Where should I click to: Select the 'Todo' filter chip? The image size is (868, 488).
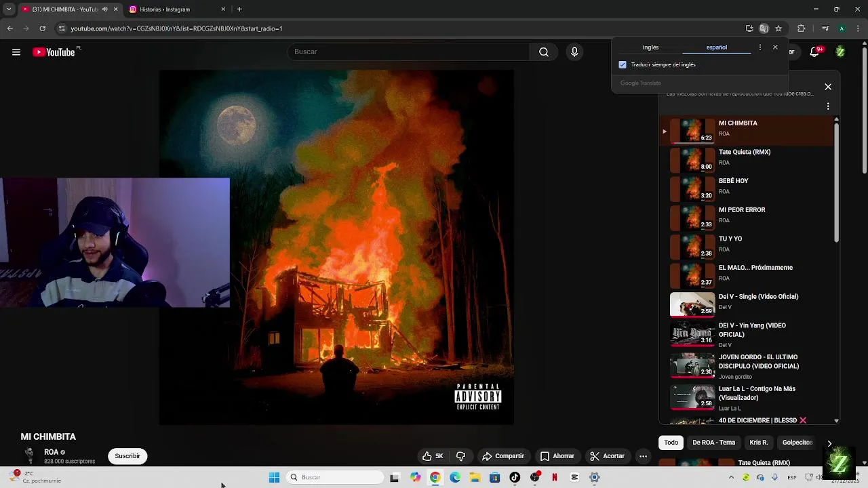point(671,443)
